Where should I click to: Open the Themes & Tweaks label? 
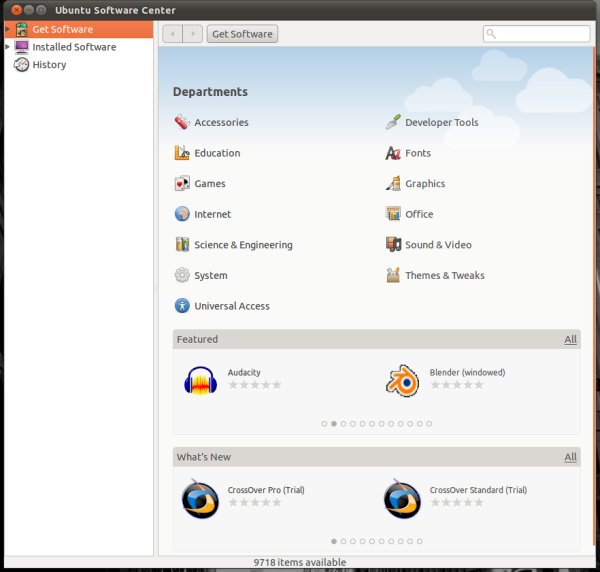445,275
